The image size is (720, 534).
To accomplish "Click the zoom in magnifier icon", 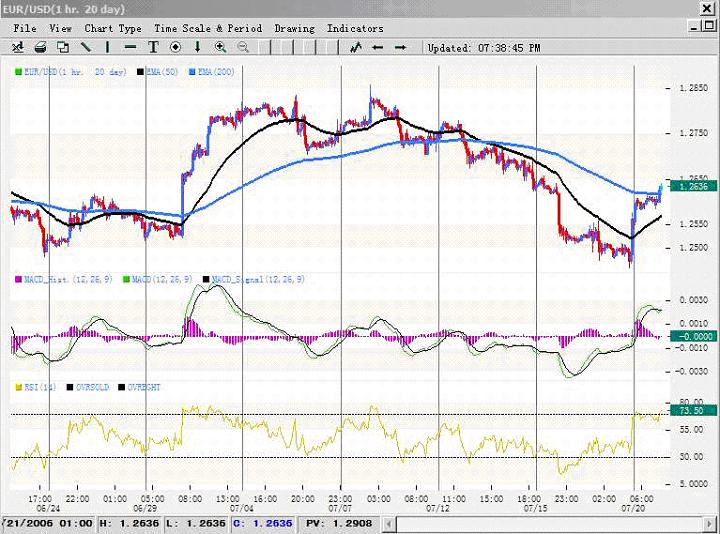I will click(221, 47).
